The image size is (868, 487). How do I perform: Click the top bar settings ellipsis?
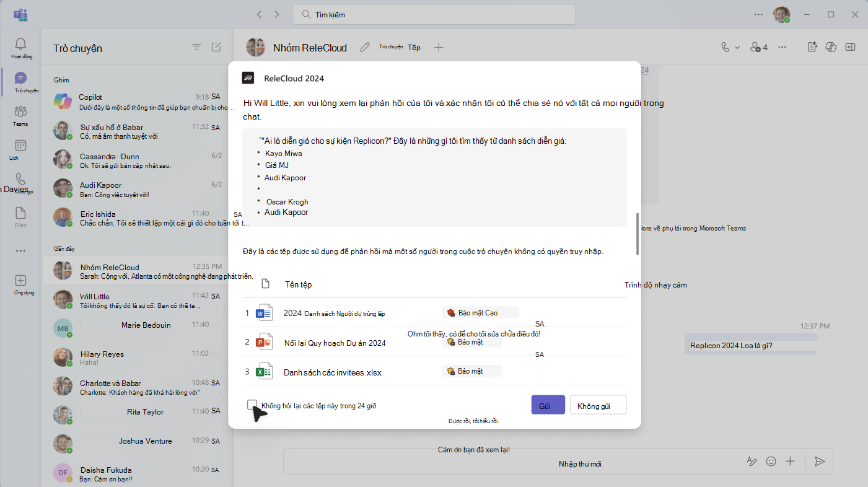pos(759,14)
